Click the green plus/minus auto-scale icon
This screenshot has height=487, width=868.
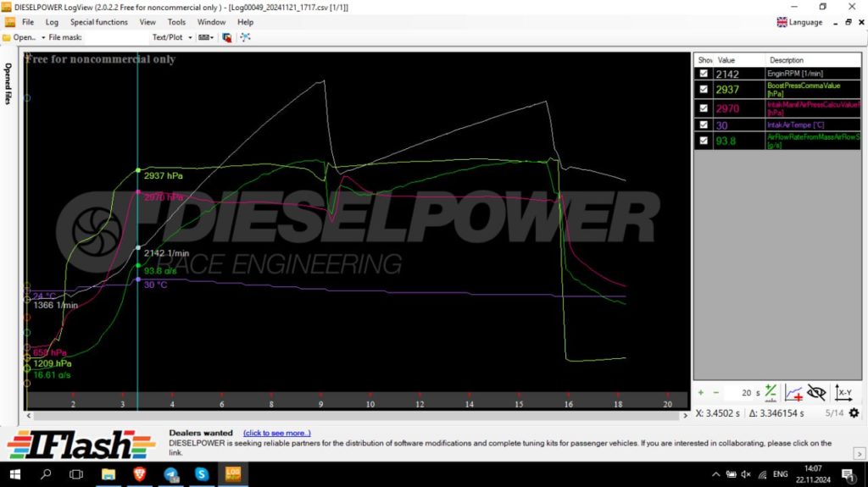coord(771,393)
